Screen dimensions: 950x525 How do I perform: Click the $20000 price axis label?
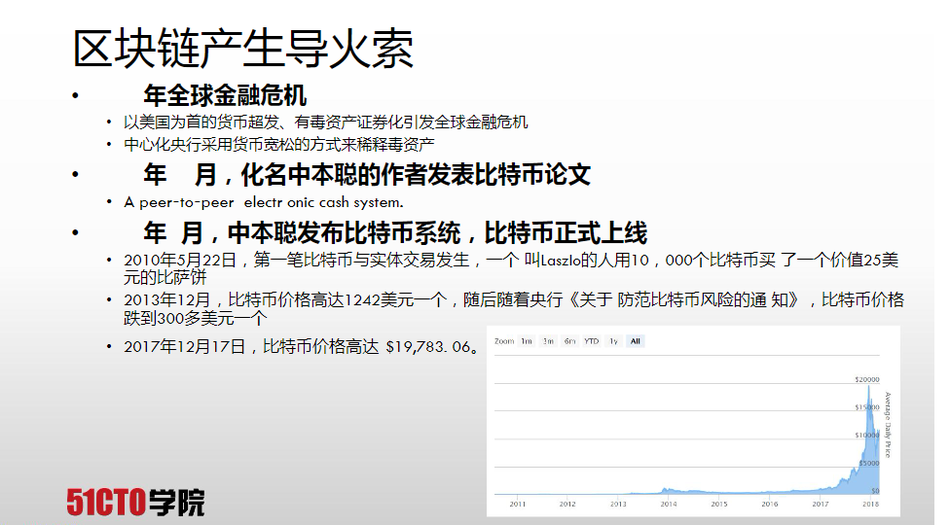pyautogui.click(x=866, y=379)
